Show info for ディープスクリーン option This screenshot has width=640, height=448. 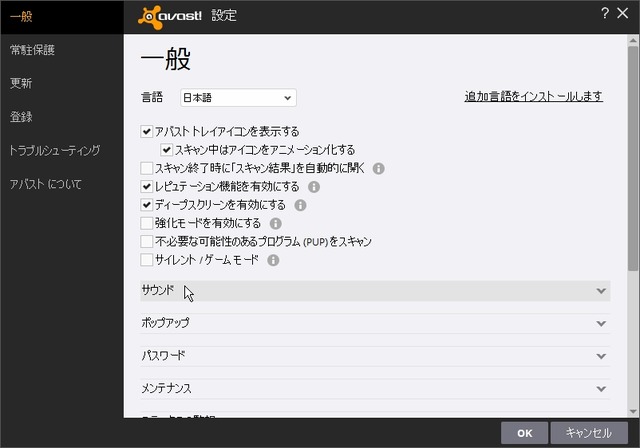point(300,205)
